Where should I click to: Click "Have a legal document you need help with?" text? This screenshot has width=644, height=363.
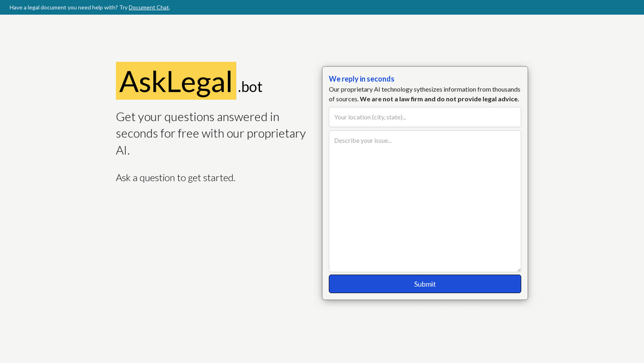[x=61, y=7]
